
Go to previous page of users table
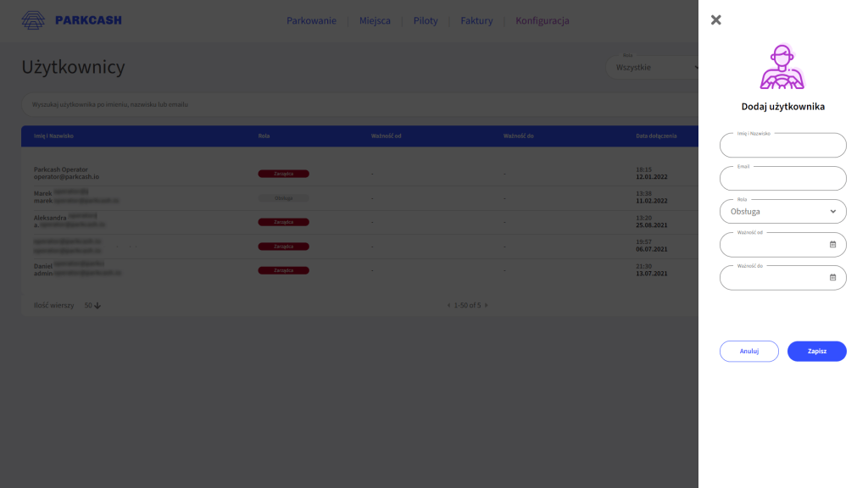coord(448,305)
